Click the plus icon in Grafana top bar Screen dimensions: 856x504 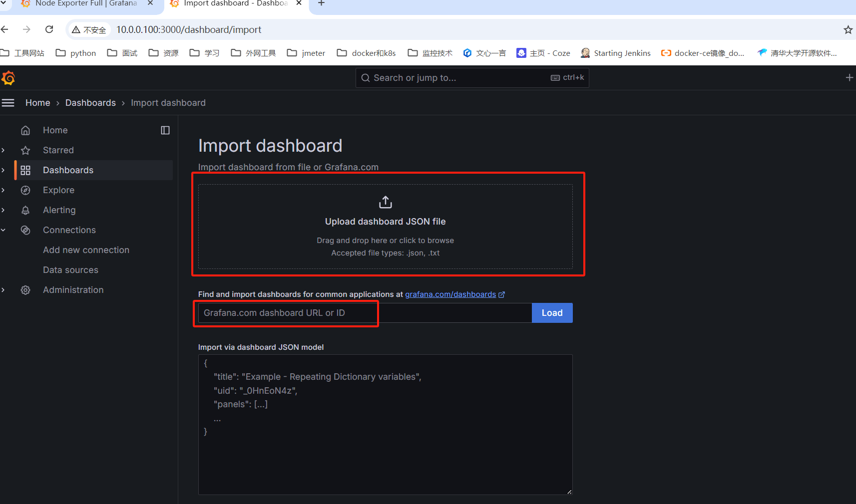pos(849,77)
